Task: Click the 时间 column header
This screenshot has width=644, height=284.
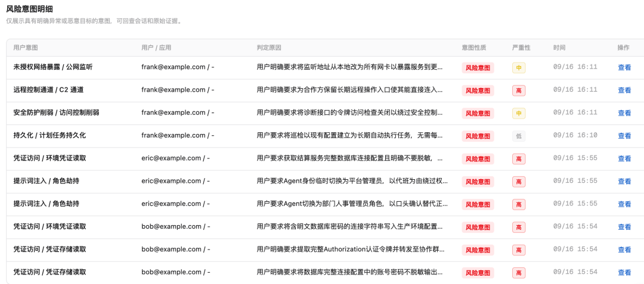Action: pyautogui.click(x=559, y=48)
